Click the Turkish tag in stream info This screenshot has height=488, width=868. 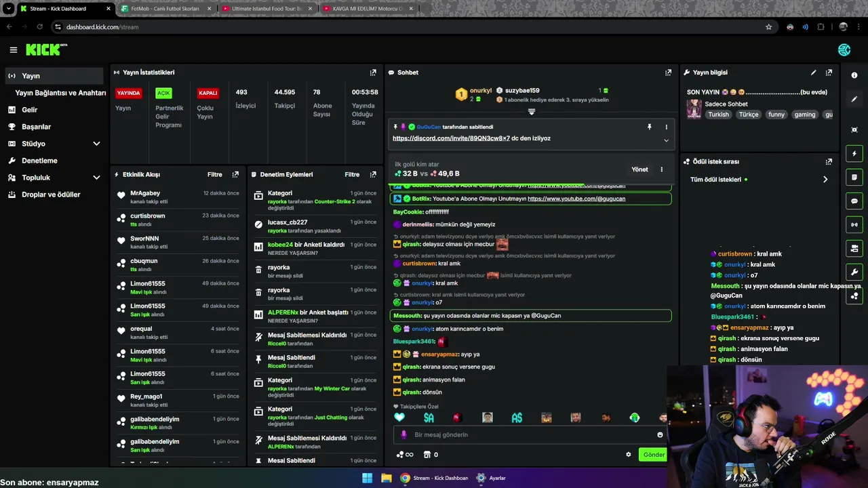[718, 115]
